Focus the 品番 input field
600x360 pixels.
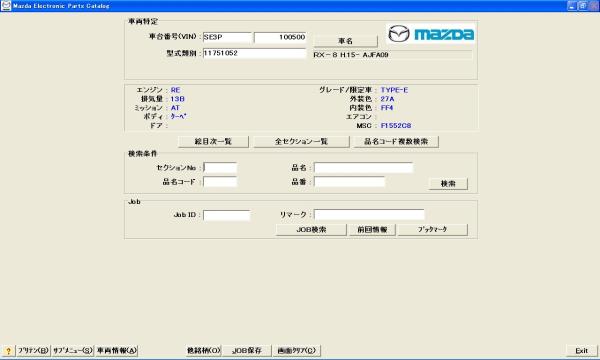349,182
